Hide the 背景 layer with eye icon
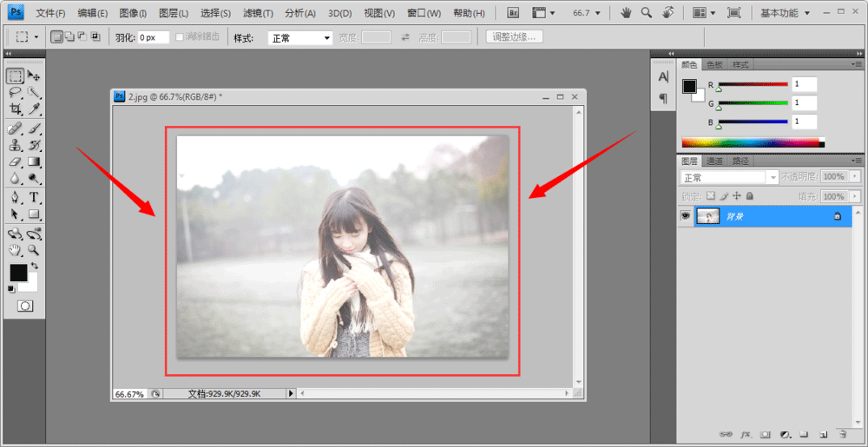This screenshot has width=868, height=447. 686,216
